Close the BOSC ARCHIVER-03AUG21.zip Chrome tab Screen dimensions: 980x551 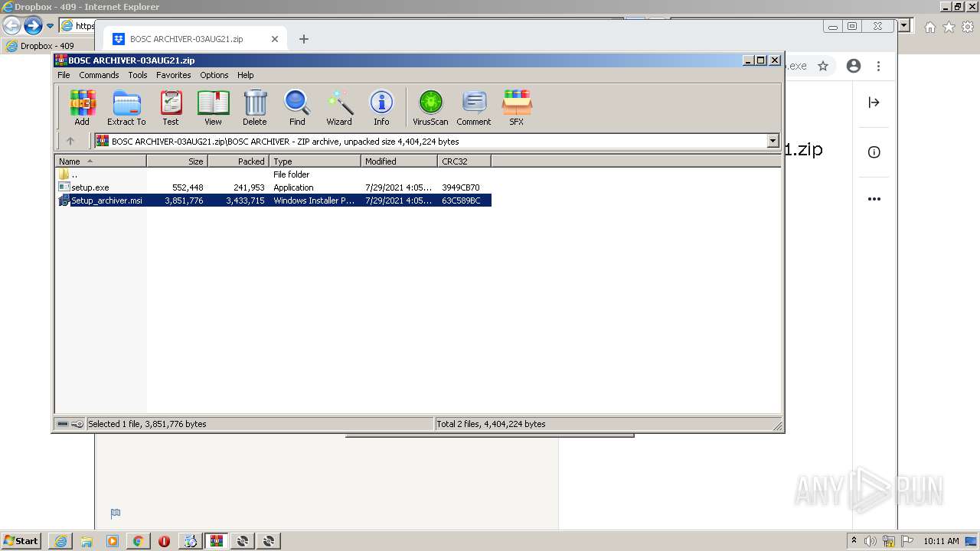(x=275, y=39)
